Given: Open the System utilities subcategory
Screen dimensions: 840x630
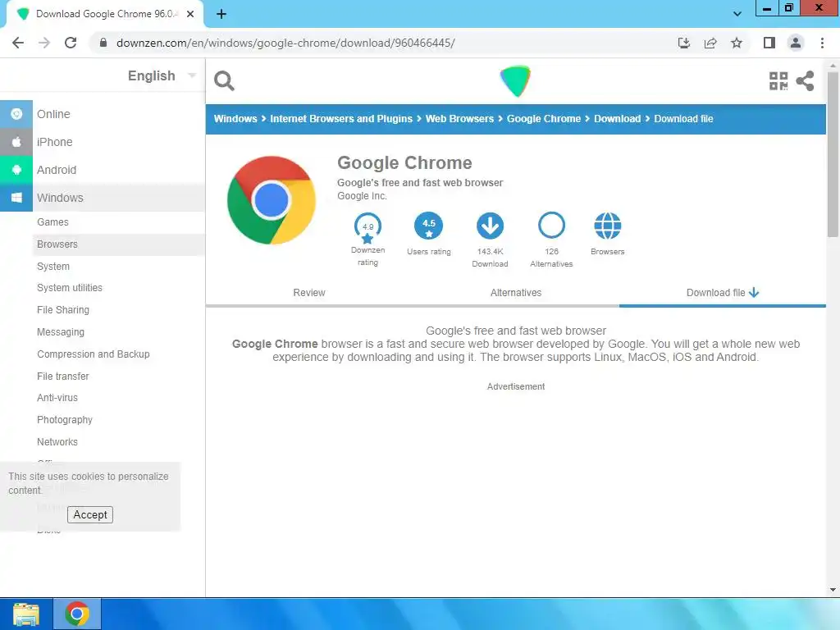Looking at the screenshot, I should [x=70, y=288].
